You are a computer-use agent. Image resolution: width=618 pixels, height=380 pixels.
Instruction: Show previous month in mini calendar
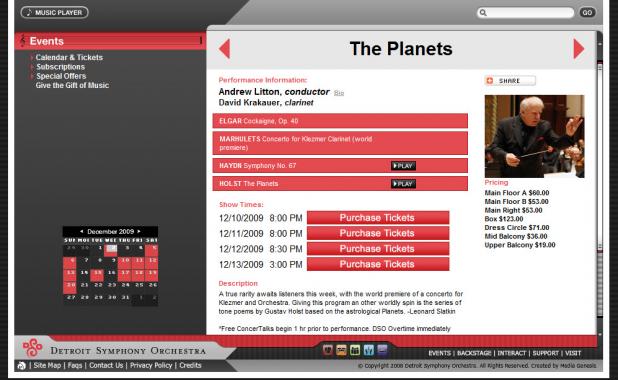(x=82, y=231)
